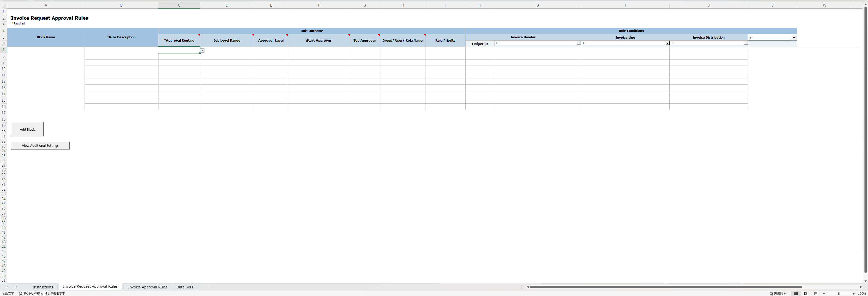Select Normal view icon in status bar
Image resolution: width=868 pixels, height=296 pixels.
tap(796, 294)
